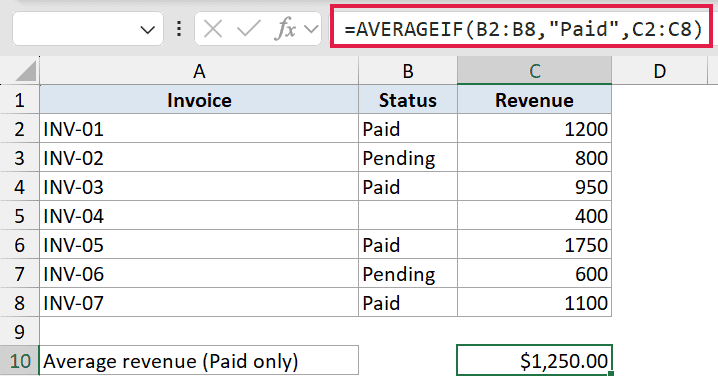
Task: Select the Paid status of INV-03
Action: 408,186
